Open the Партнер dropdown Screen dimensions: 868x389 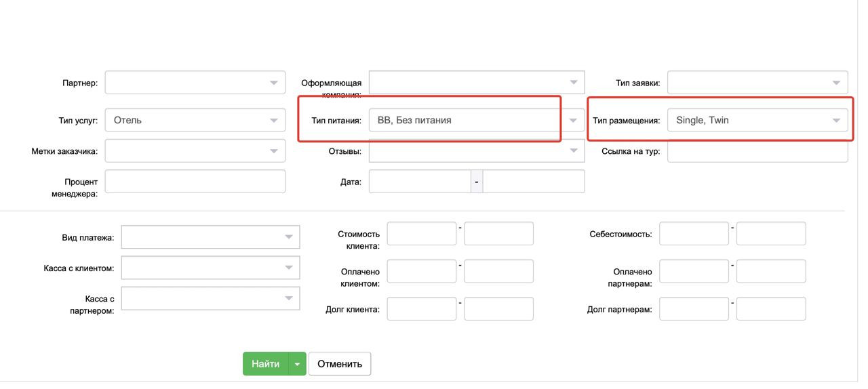(x=195, y=83)
